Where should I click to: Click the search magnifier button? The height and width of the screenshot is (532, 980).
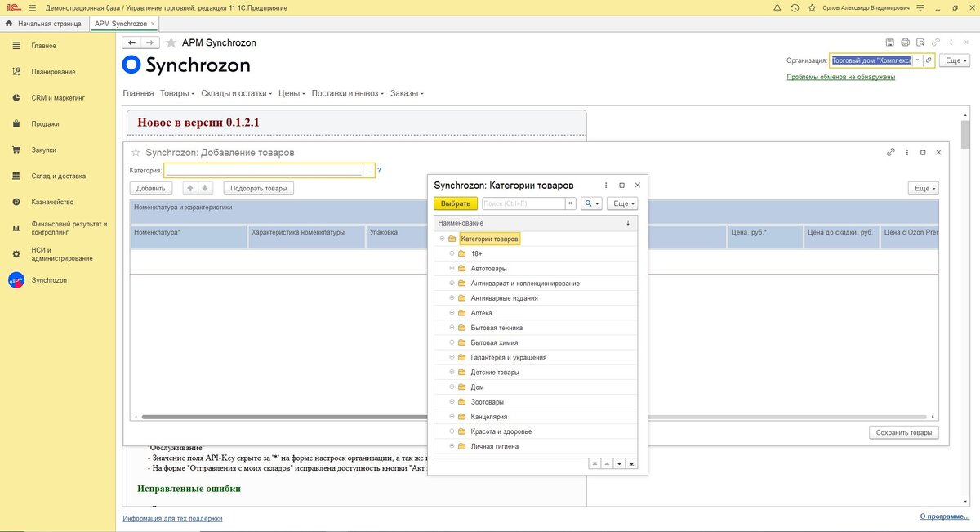[x=591, y=203]
